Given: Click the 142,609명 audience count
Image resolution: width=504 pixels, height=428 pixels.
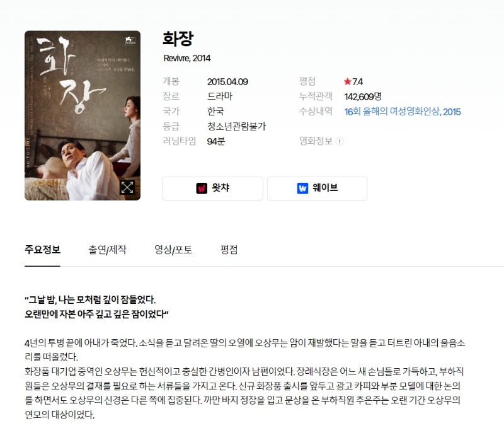Looking at the screenshot, I should [363, 96].
